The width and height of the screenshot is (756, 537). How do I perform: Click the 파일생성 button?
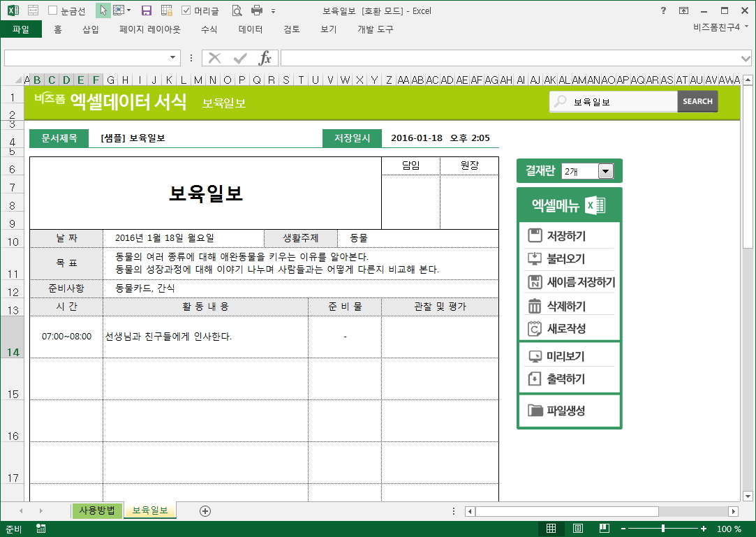[565, 411]
